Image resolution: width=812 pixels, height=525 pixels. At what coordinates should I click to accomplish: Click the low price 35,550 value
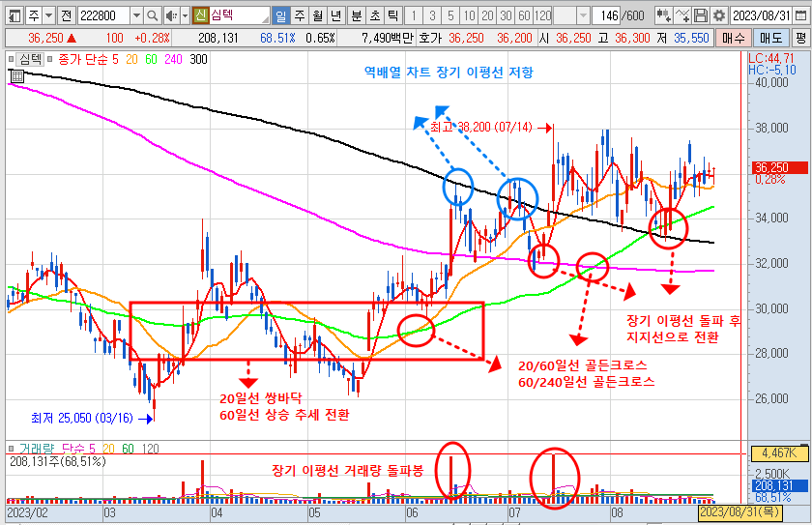click(691, 39)
